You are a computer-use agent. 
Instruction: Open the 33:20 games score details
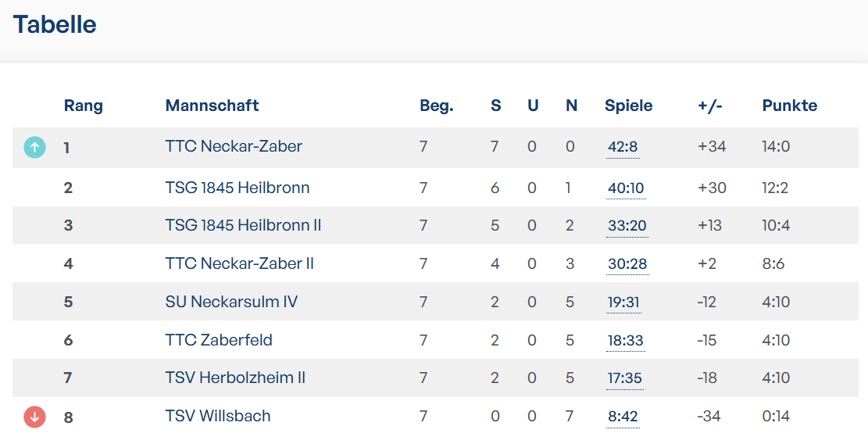coord(627,226)
